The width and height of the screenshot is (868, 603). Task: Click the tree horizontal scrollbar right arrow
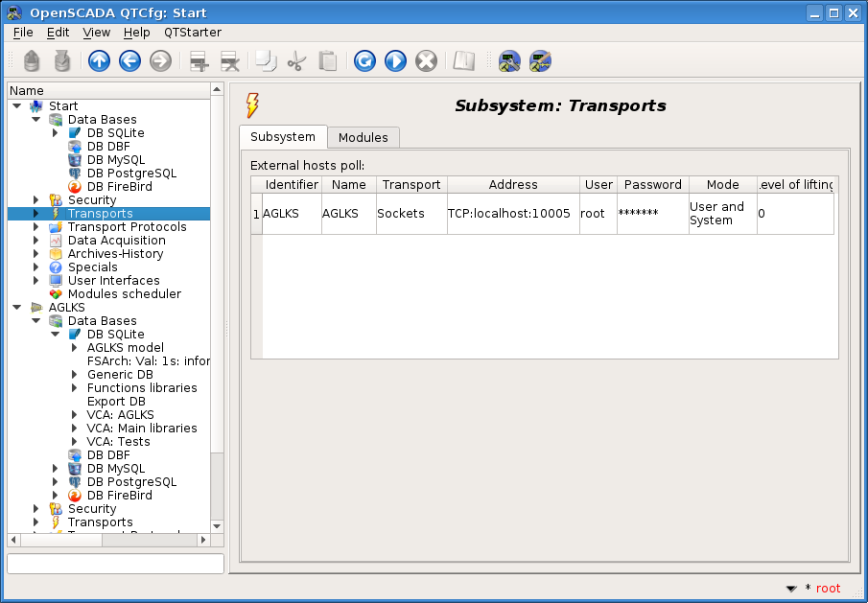203,540
